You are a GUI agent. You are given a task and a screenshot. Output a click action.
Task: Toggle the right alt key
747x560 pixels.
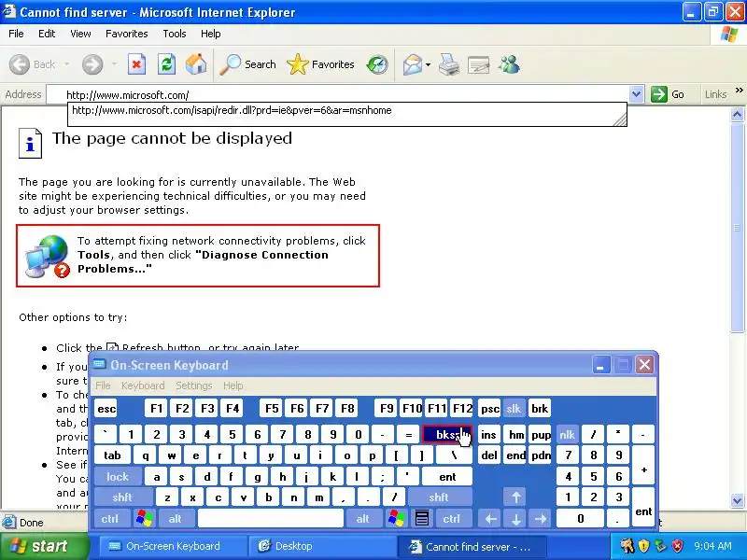(363, 519)
